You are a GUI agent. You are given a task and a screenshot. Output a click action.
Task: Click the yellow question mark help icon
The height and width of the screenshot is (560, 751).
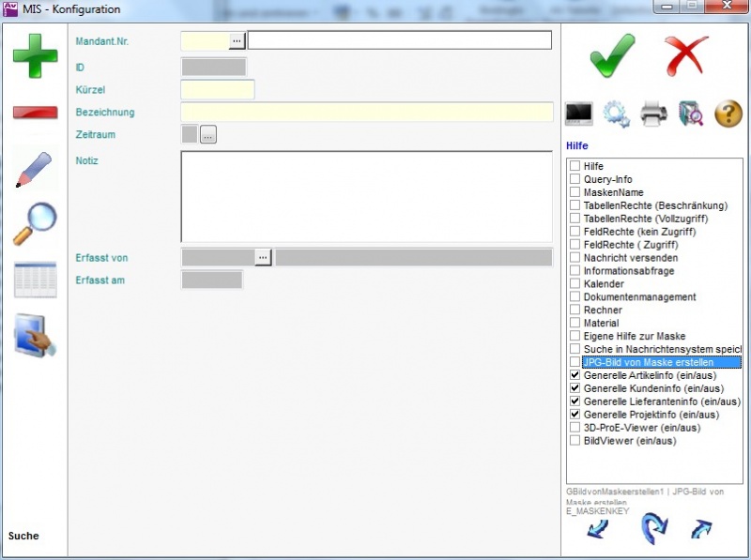point(728,114)
